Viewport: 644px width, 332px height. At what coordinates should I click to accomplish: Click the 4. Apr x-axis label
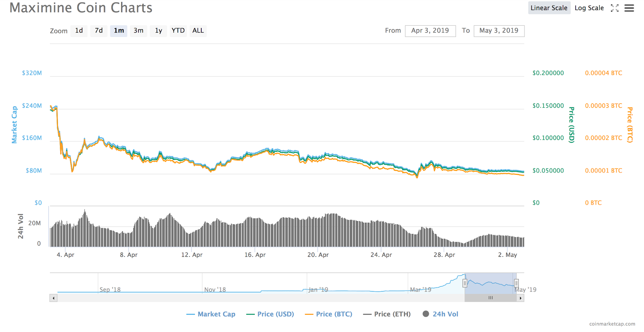66,255
